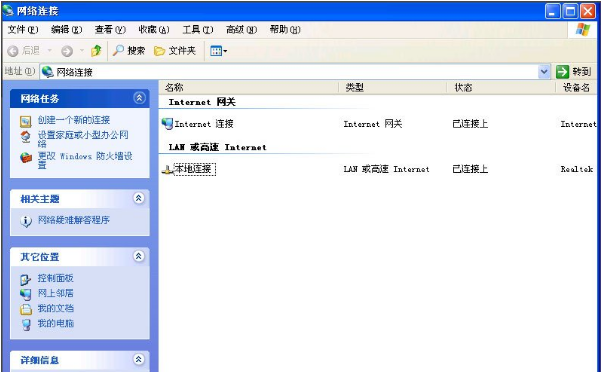The width and height of the screenshot is (602, 372).
Task: Toggle the 文件夹 folders pane button
Action: point(175,51)
